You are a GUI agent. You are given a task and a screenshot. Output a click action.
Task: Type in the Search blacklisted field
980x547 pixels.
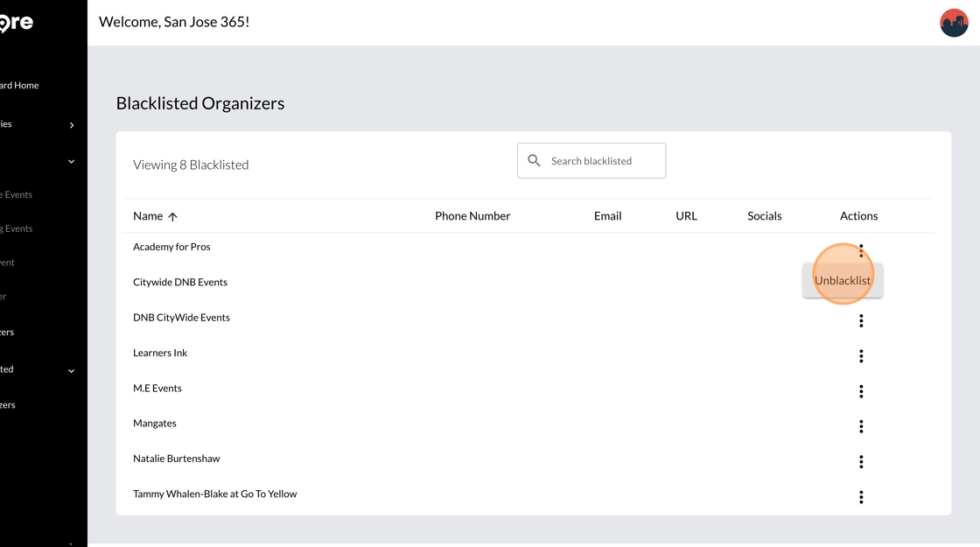pyautogui.click(x=604, y=161)
